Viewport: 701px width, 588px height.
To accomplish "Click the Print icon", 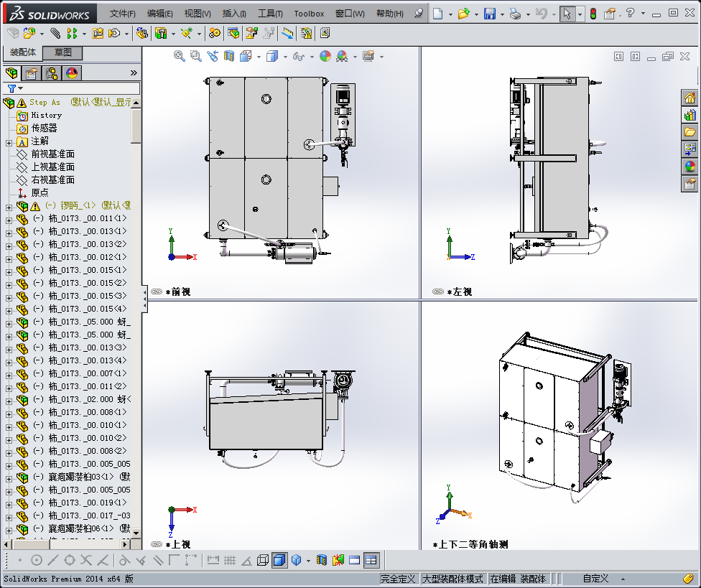I will (x=516, y=14).
